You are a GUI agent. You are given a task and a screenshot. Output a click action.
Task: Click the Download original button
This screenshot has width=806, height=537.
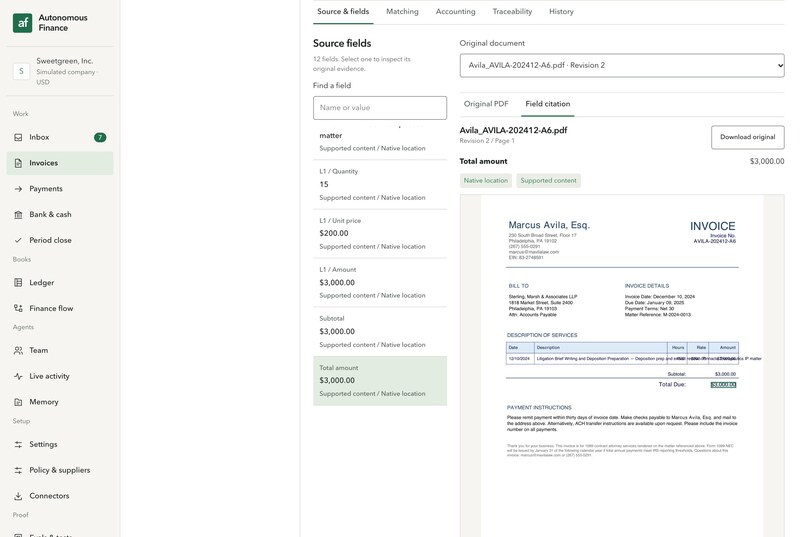click(747, 137)
